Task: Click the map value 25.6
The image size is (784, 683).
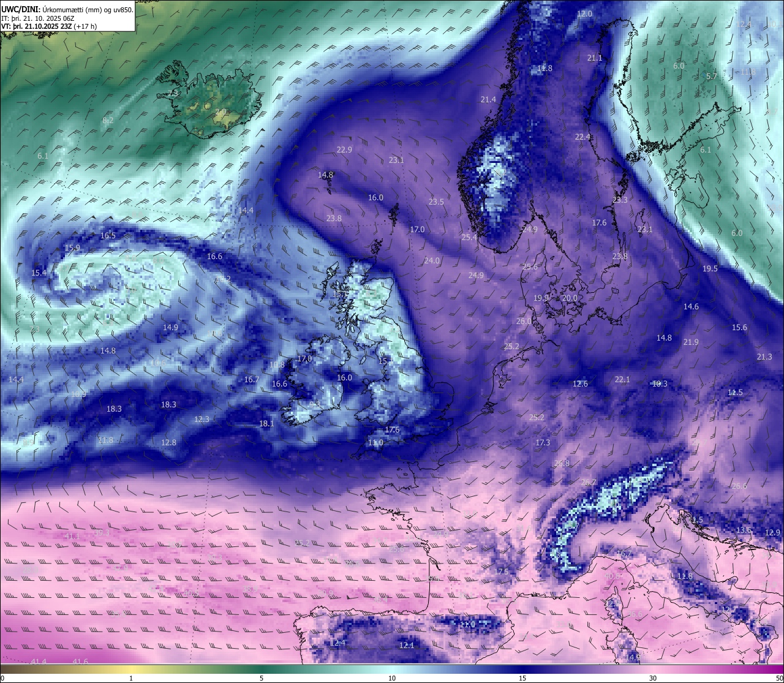Action: click(530, 267)
